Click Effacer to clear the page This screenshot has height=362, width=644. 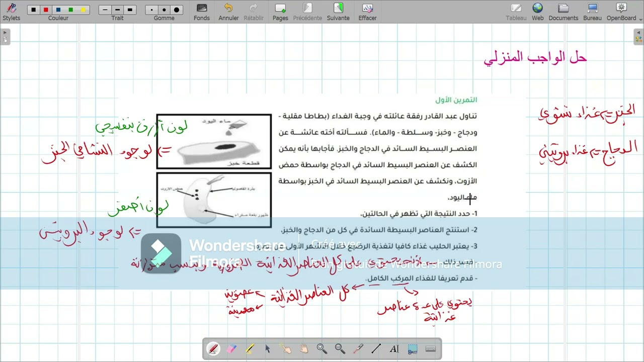[x=367, y=12]
